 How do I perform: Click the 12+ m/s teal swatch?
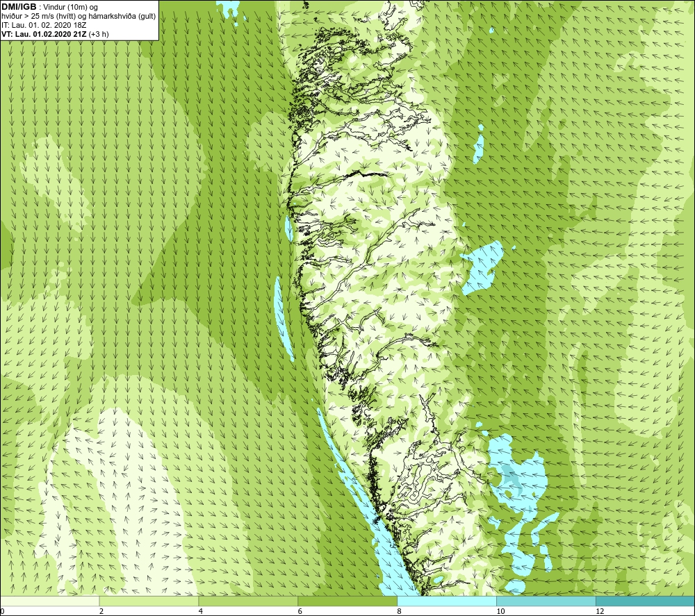coord(646,601)
